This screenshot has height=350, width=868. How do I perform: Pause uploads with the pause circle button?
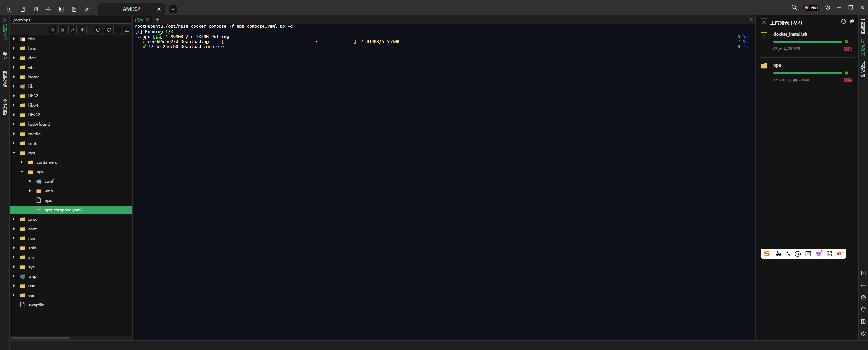[844, 22]
